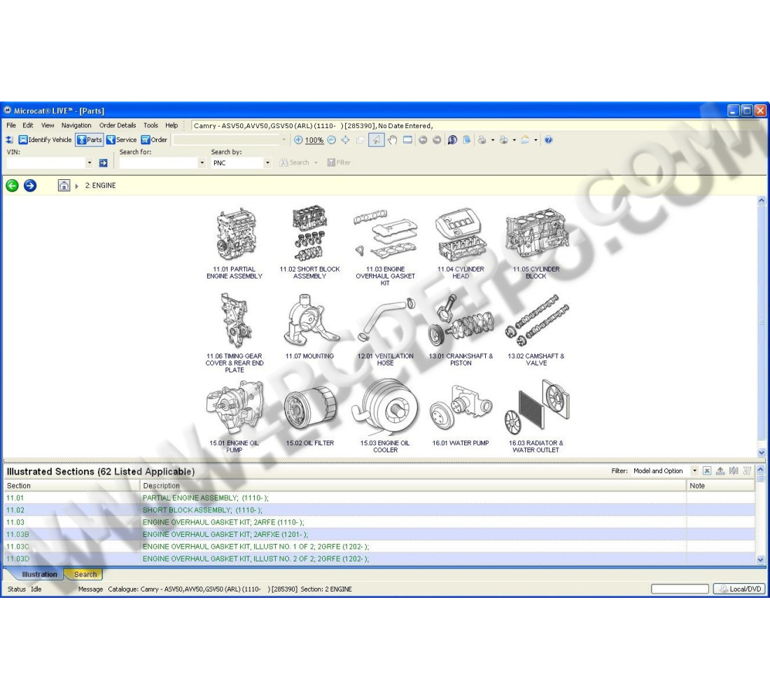Open 11.02 Short Block Assembly thumbnail
The width and height of the screenshot is (770, 700).
click(x=310, y=243)
